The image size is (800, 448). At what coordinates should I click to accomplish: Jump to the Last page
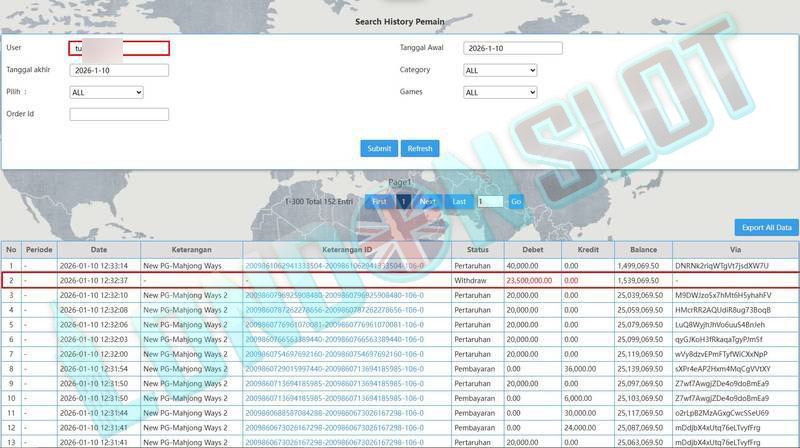coord(459,201)
